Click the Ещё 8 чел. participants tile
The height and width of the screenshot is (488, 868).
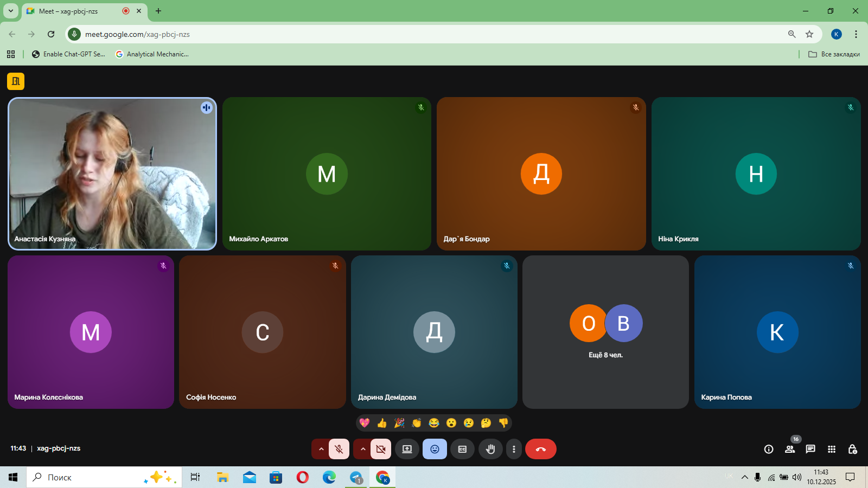(605, 332)
